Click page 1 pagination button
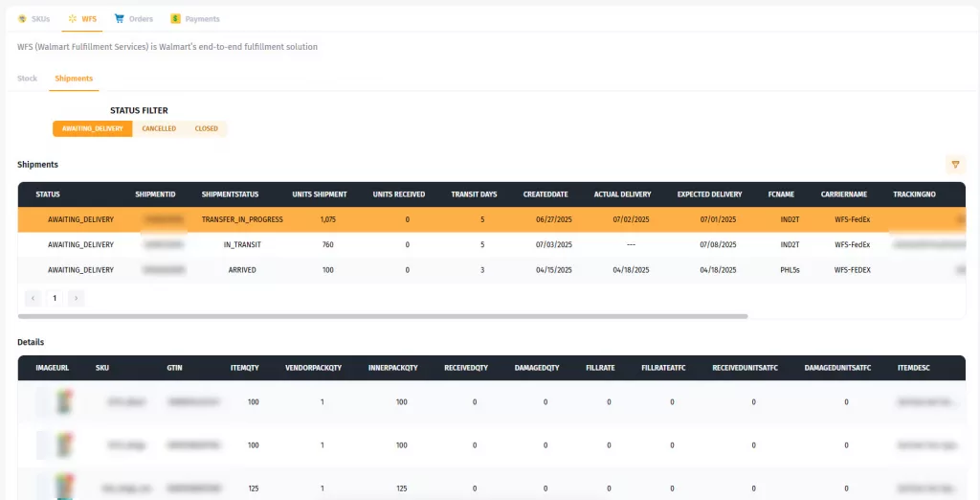This screenshot has height=500, width=980. coord(55,298)
